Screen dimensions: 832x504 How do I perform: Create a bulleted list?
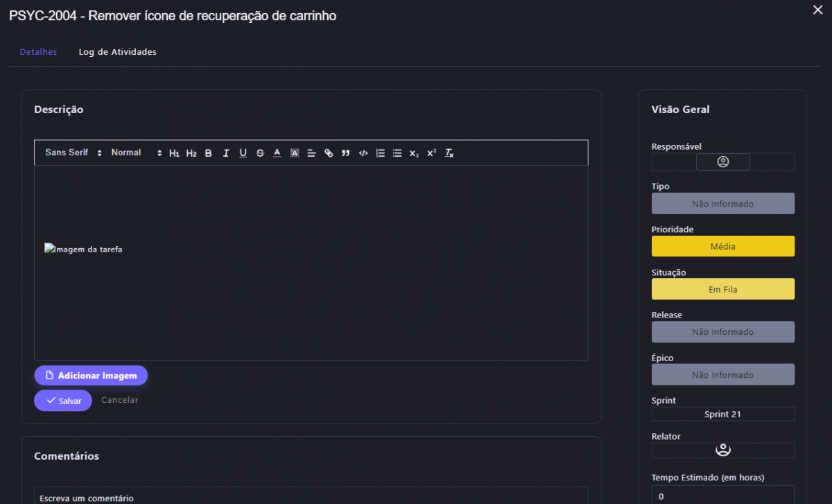397,153
